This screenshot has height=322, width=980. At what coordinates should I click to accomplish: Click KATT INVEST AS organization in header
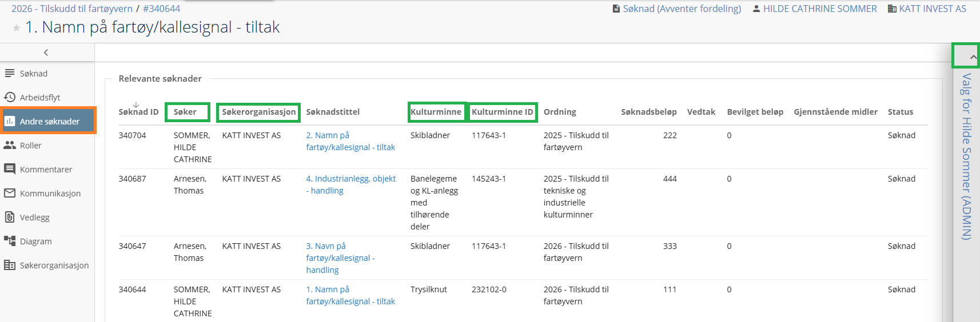[x=932, y=9]
